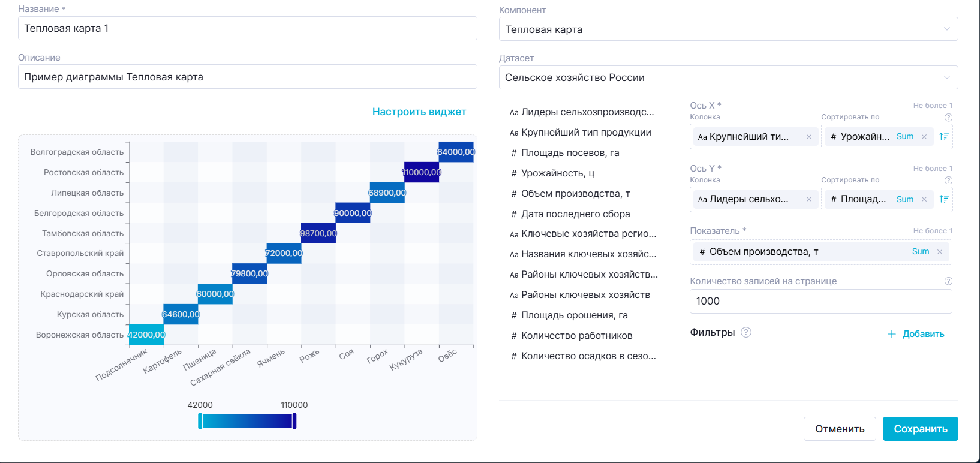Change Sum aggregation for Объем производства
The height and width of the screenshot is (463, 980).
click(920, 252)
